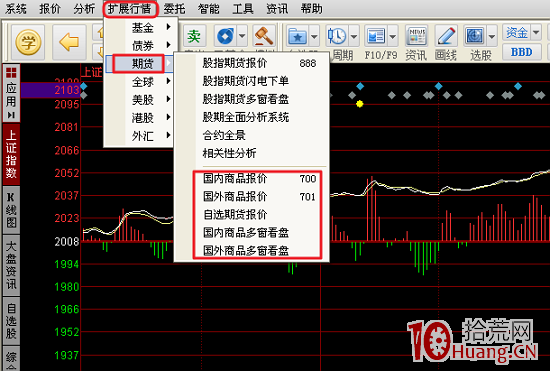Select the 画线 draw line pencil icon
550x371 pixels.
click(x=446, y=36)
